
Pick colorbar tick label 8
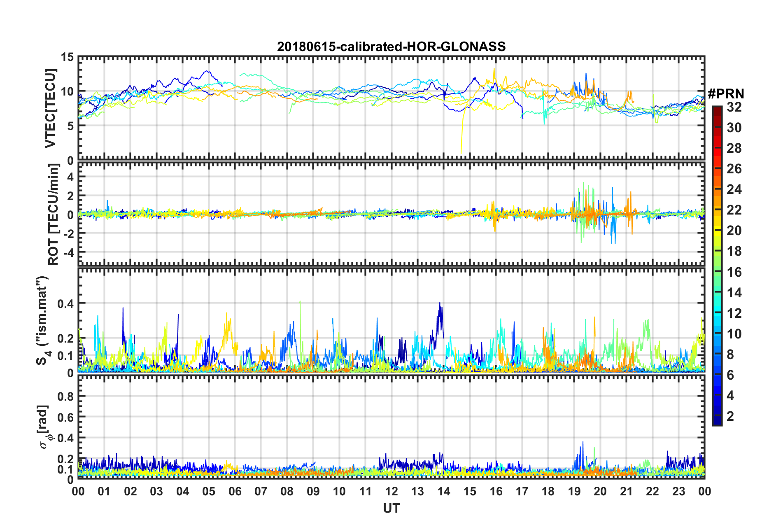pyautogui.click(x=730, y=355)
